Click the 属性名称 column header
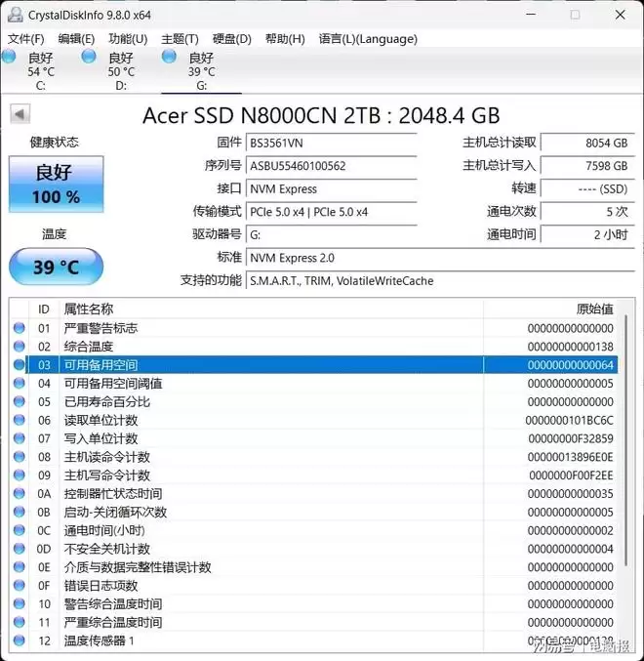Image resolution: width=644 pixels, height=661 pixels. click(x=88, y=310)
